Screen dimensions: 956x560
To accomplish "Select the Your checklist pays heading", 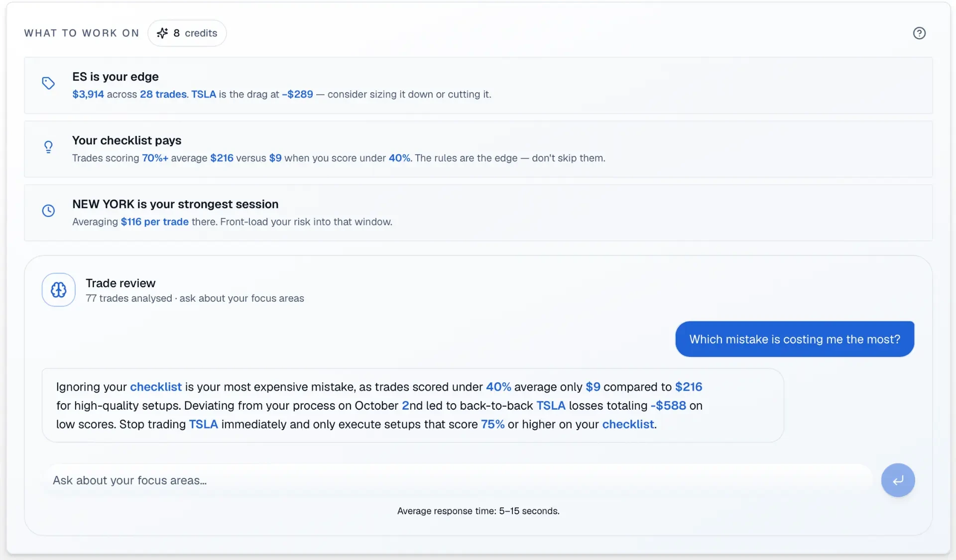I will pos(127,140).
